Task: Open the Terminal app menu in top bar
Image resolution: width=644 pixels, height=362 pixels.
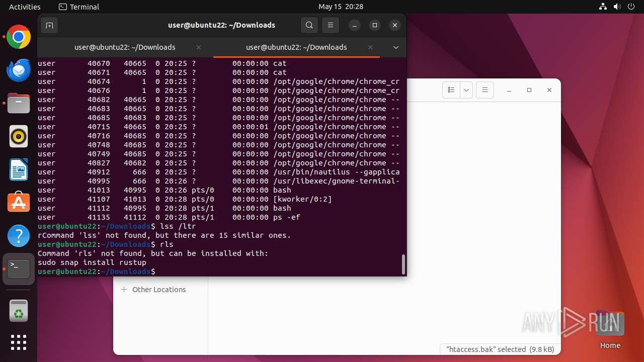Action: coord(79,7)
